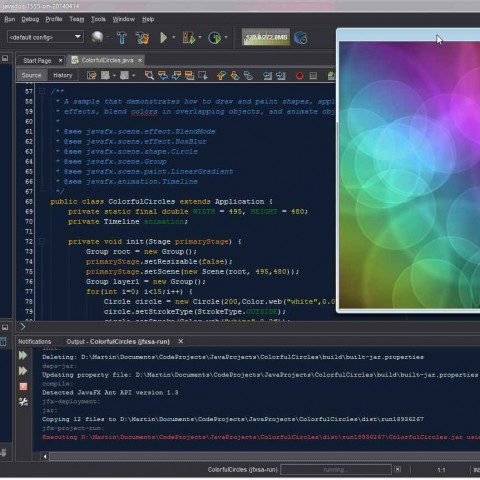
Task: Toggle Highlight Search in editor toolbar
Action: [189, 75]
